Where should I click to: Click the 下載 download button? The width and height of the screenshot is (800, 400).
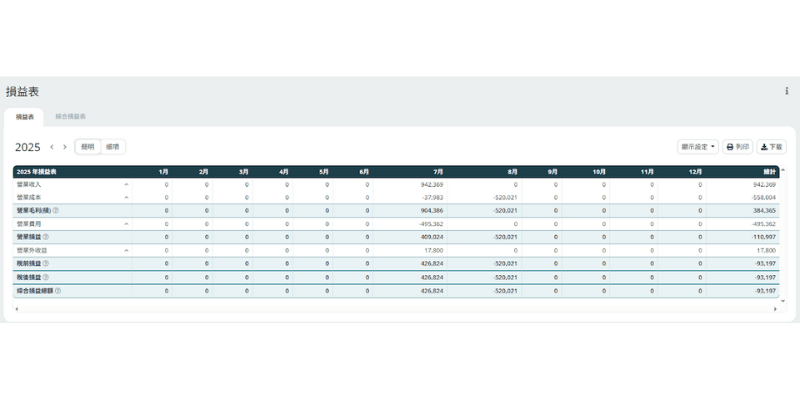[x=771, y=147]
